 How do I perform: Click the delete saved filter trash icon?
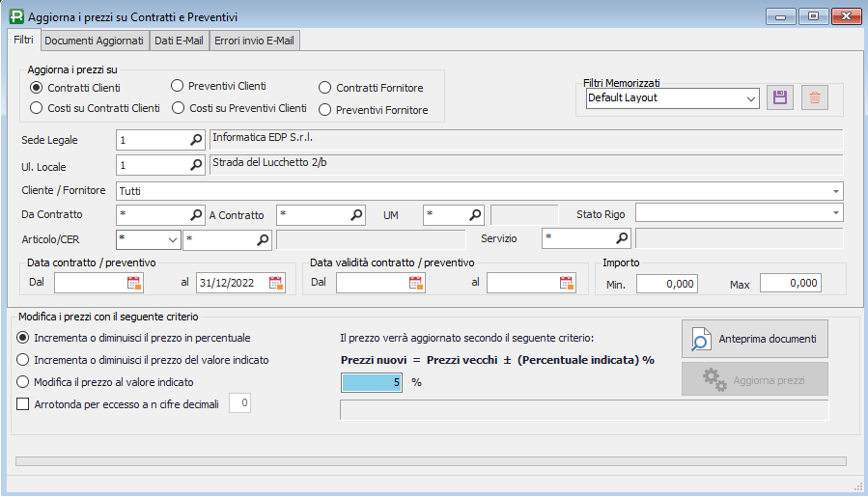(x=814, y=97)
